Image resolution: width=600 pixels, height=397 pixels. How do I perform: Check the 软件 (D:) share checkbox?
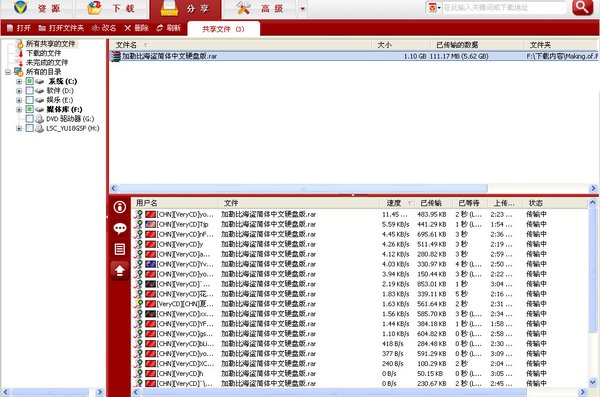(29, 91)
